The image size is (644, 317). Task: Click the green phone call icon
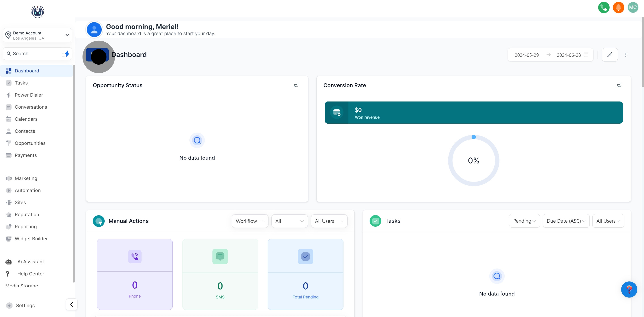pyautogui.click(x=604, y=8)
